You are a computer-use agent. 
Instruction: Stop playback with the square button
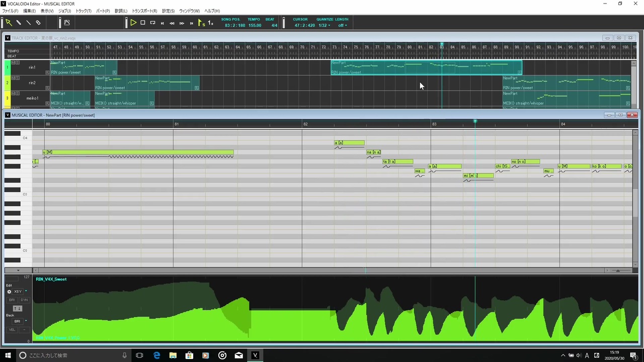click(143, 23)
